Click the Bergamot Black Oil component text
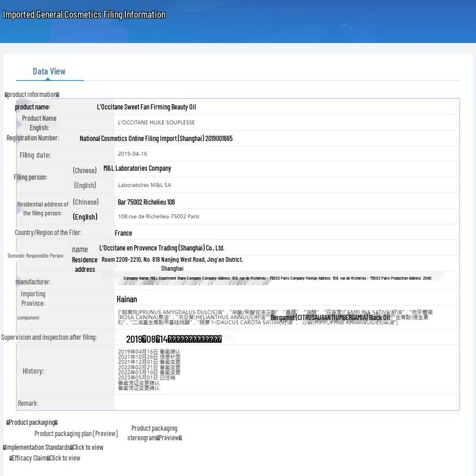The height and width of the screenshot is (476, 476). tap(330, 318)
